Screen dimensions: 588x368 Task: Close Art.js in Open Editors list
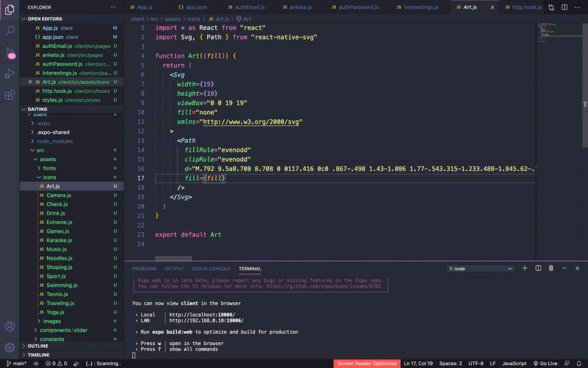tap(30, 82)
